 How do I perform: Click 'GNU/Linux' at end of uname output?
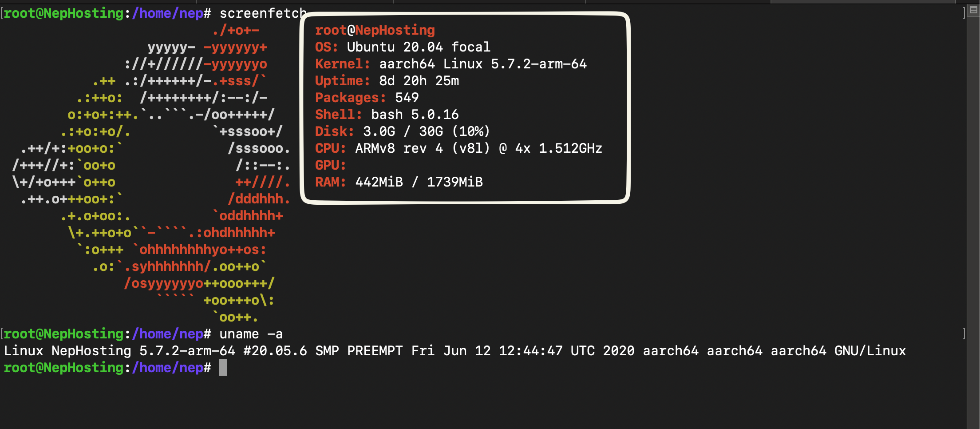point(870,351)
